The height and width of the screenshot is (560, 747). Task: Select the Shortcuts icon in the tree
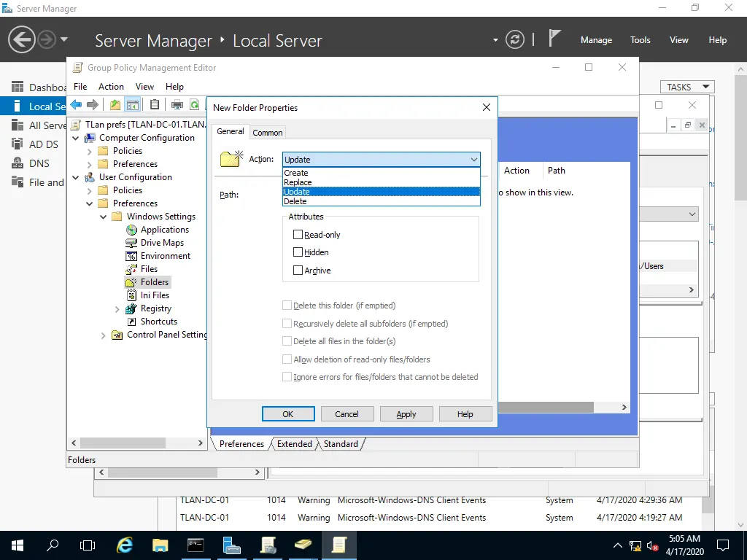pyautogui.click(x=132, y=322)
